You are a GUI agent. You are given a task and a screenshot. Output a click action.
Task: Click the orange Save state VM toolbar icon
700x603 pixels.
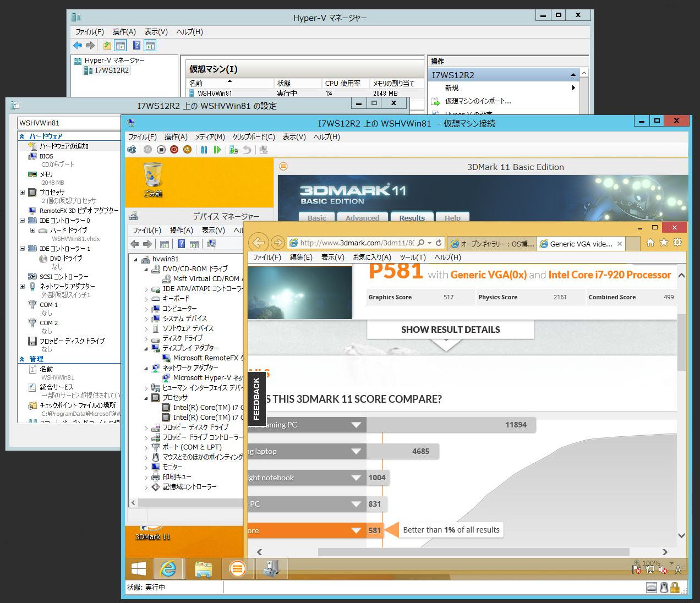click(187, 150)
